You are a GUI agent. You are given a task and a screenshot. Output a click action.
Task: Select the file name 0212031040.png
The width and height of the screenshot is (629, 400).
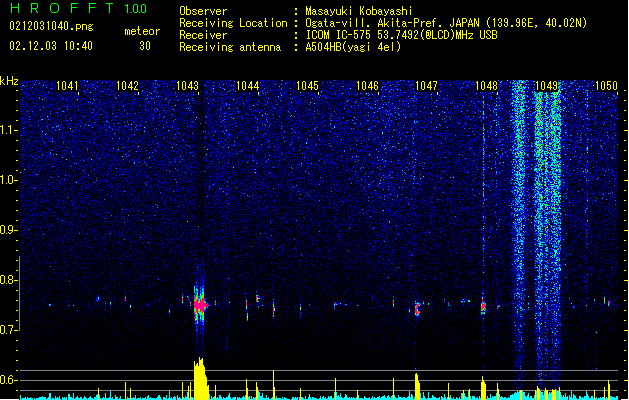51,26
